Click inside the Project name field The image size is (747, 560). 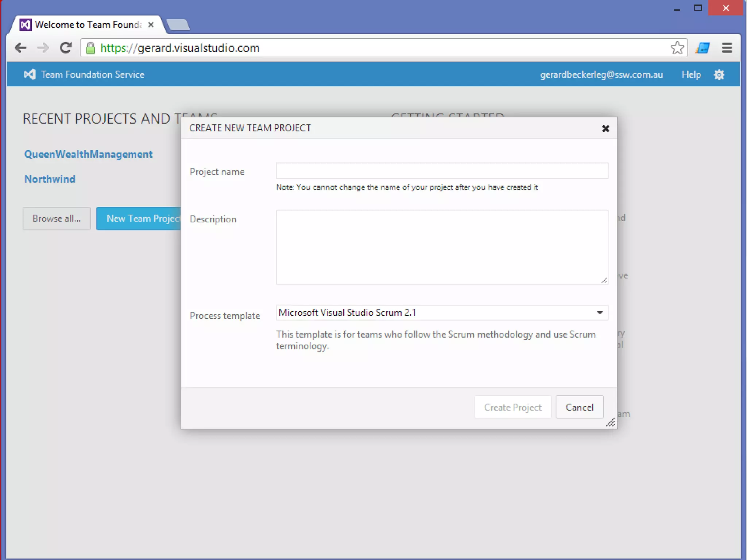tap(442, 171)
